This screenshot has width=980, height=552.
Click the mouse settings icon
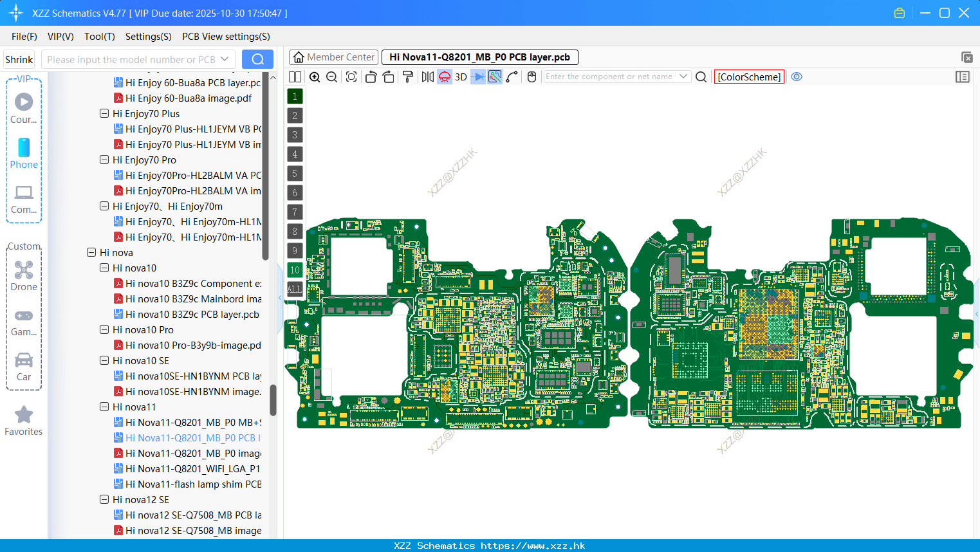[x=532, y=77]
